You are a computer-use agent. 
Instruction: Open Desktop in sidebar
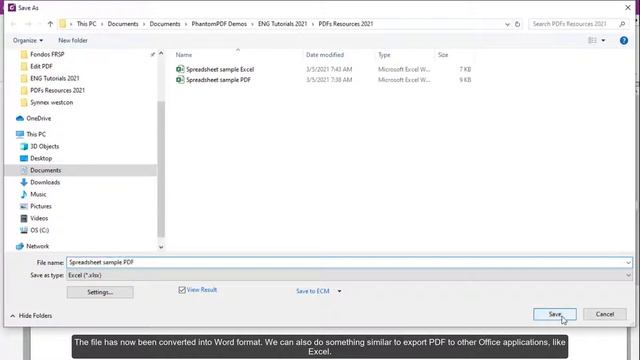point(41,158)
